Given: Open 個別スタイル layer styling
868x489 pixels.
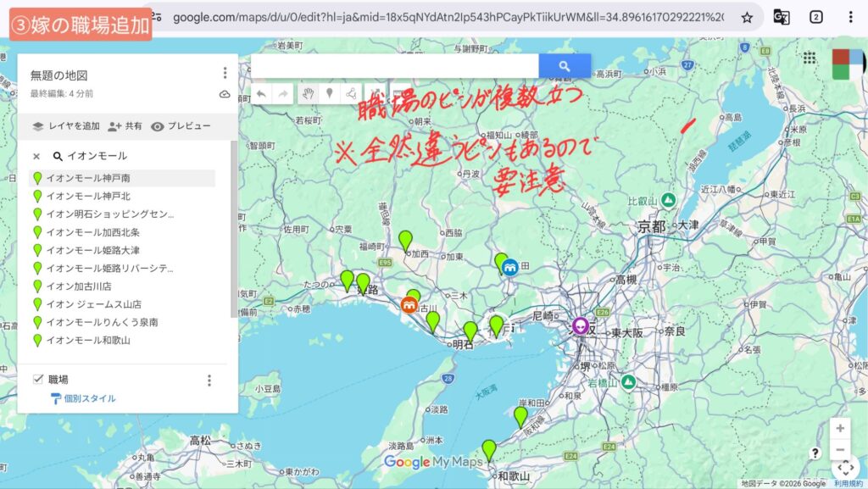Looking at the screenshot, I should tap(89, 398).
